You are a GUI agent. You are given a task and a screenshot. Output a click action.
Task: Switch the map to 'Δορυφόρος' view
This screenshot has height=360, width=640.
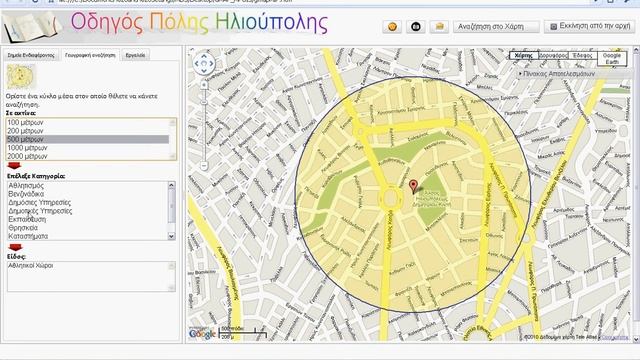click(553, 55)
